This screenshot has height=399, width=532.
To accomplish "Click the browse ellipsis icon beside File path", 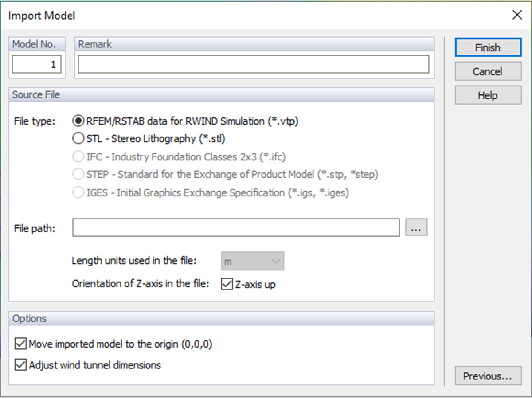I will 416,227.
